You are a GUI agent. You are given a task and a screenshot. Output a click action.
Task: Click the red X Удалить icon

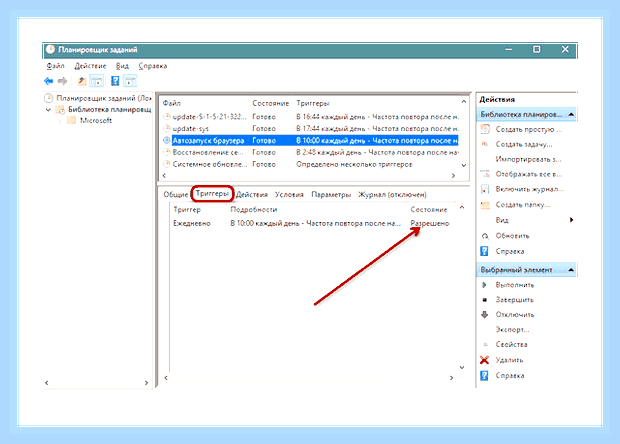tap(484, 360)
